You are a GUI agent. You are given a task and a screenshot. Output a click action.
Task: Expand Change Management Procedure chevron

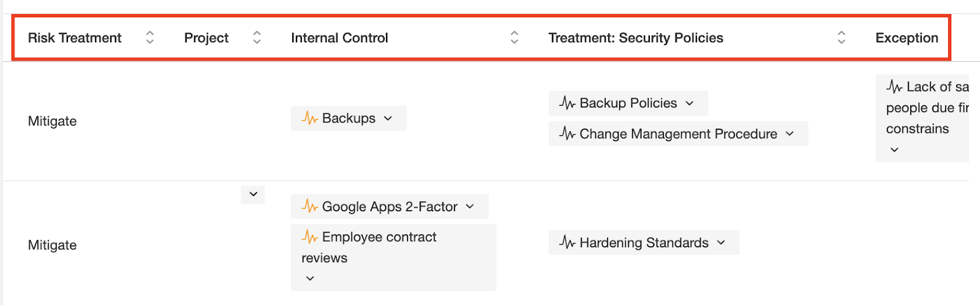(790, 134)
